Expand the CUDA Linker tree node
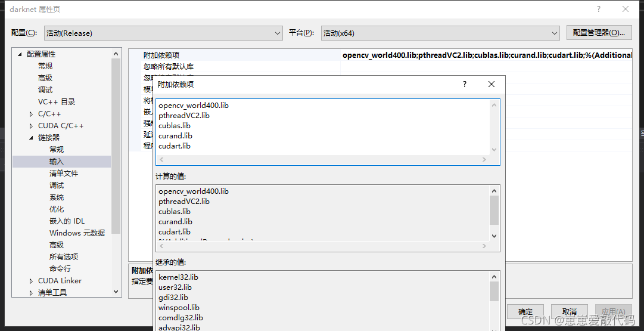 point(31,281)
